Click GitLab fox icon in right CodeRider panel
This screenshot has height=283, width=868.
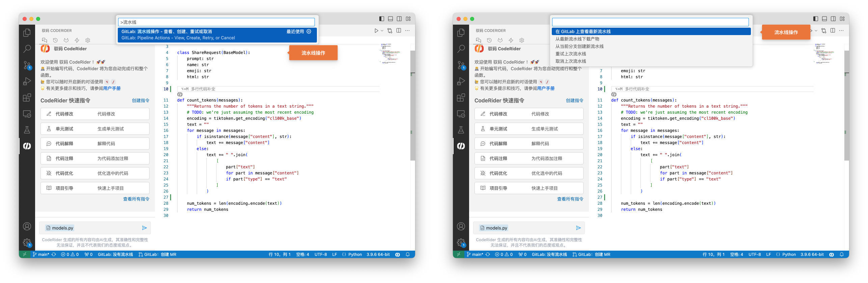click(500, 40)
